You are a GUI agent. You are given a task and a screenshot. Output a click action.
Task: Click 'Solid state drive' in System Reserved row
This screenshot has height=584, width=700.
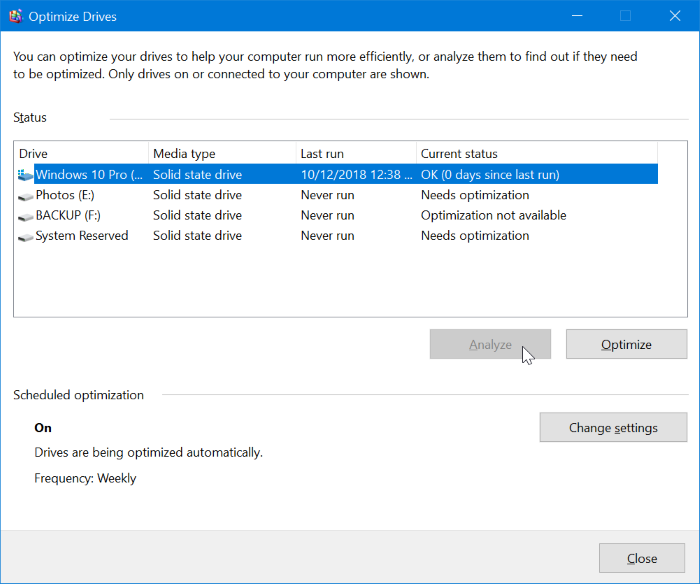pyautogui.click(x=197, y=235)
